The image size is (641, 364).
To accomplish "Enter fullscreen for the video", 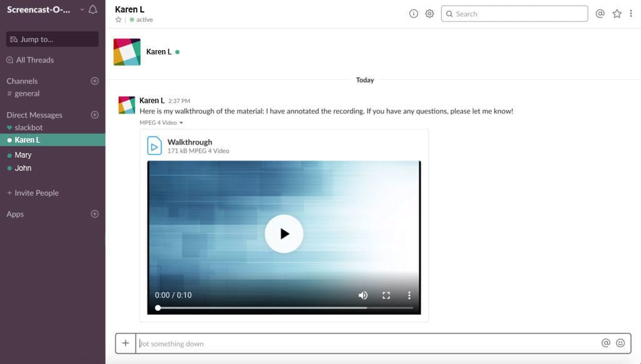I will pyautogui.click(x=386, y=295).
